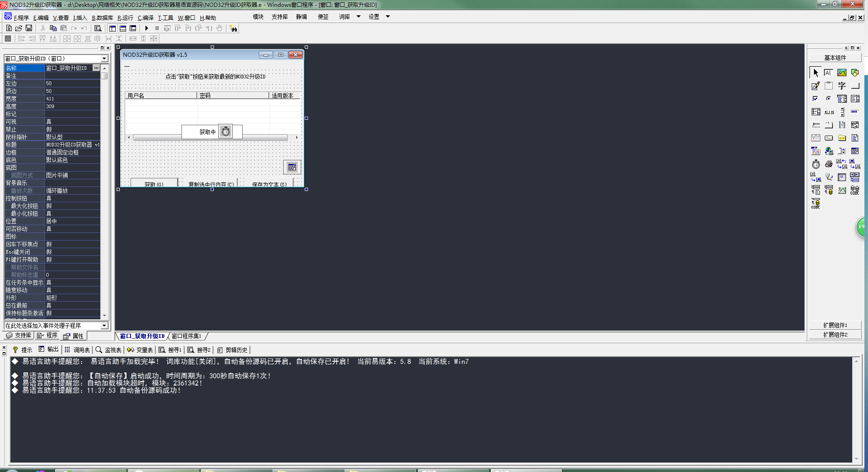Select the Edit box component in palette
Screen dimensions: 868x472
pyautogui.click(x=829, y=73)
